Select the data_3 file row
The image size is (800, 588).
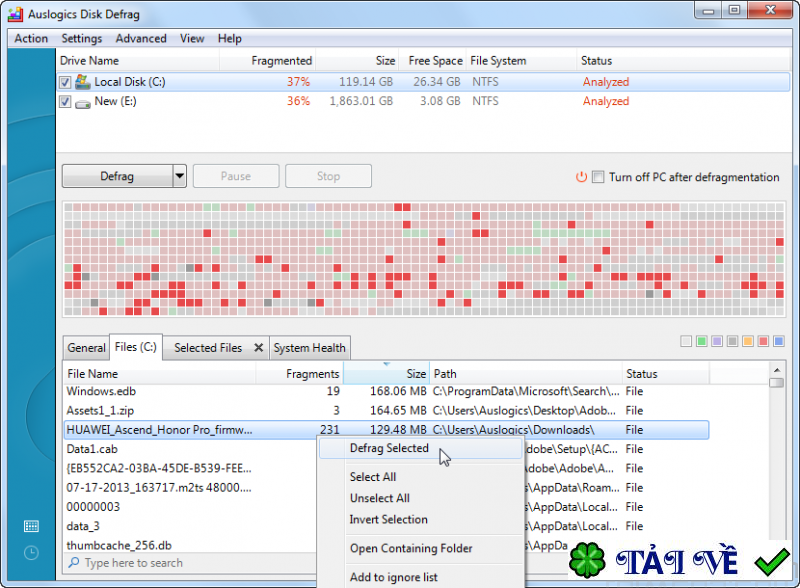click(190, 526)
